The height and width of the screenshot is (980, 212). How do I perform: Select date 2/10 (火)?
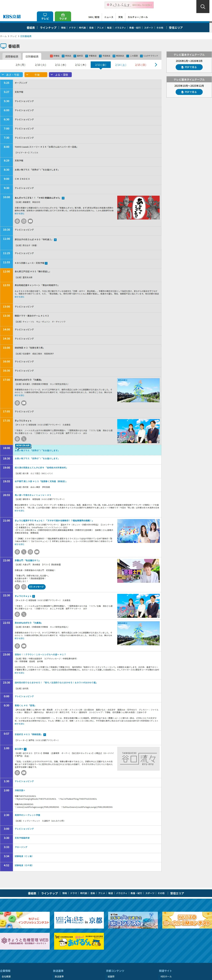40,65
